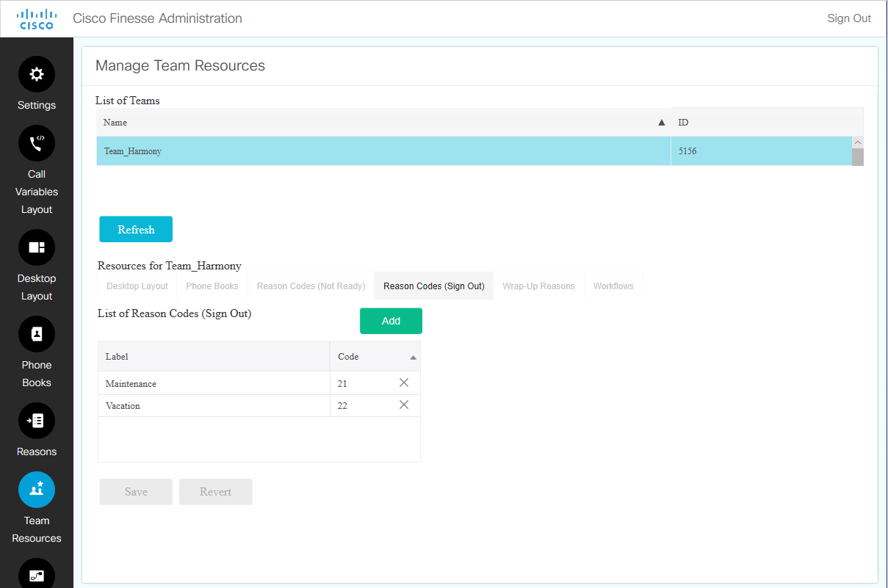Open the partially visible Workflows sidebar icon

[37, 573]
